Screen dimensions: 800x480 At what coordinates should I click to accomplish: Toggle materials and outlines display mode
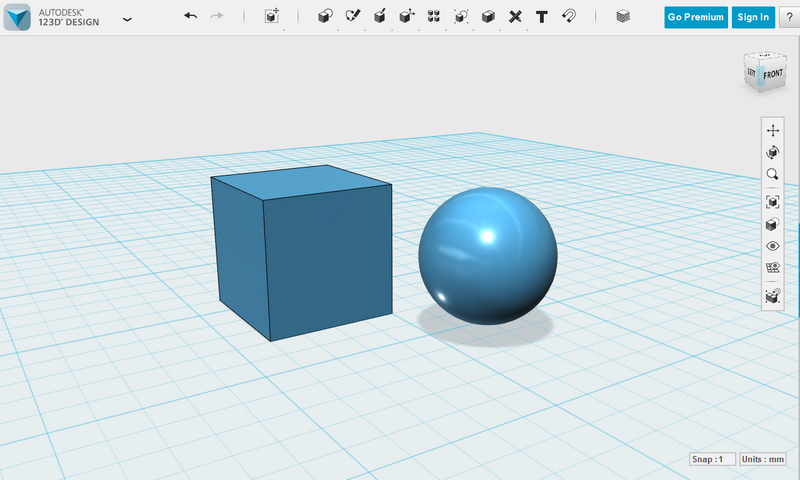point(772,224)
